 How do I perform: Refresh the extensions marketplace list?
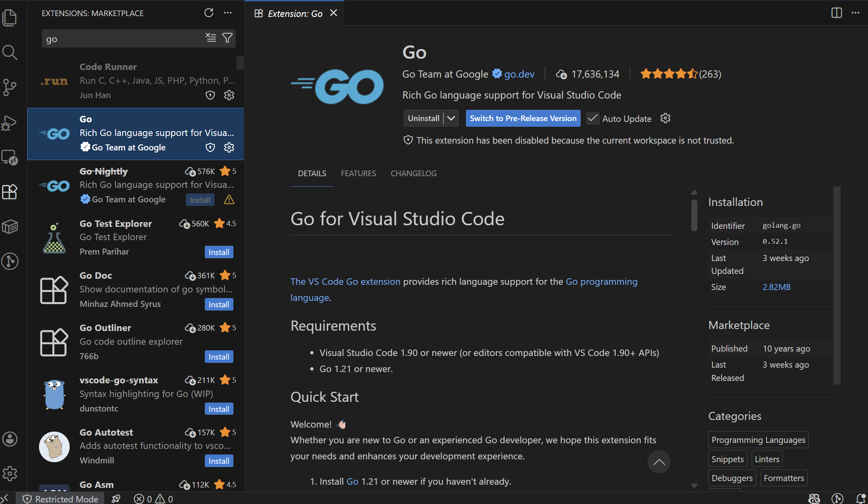click(x=209, y=13)
